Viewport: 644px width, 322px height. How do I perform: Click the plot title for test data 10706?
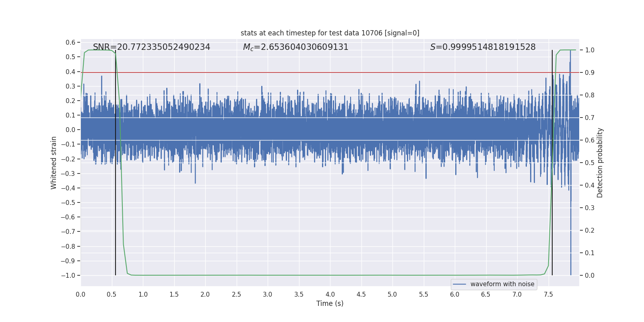(330, 33)
